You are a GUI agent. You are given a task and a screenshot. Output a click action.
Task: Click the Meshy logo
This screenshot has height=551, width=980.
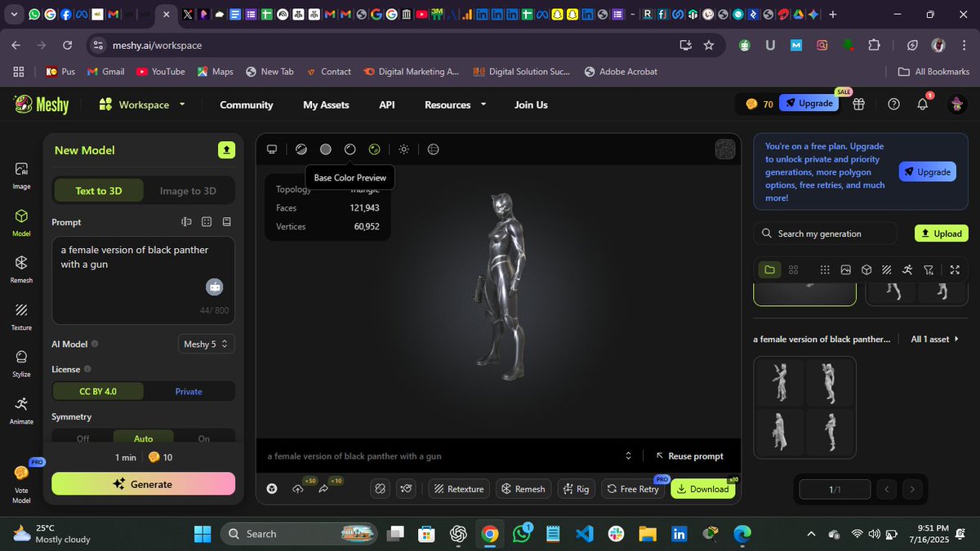click(41, 104)
